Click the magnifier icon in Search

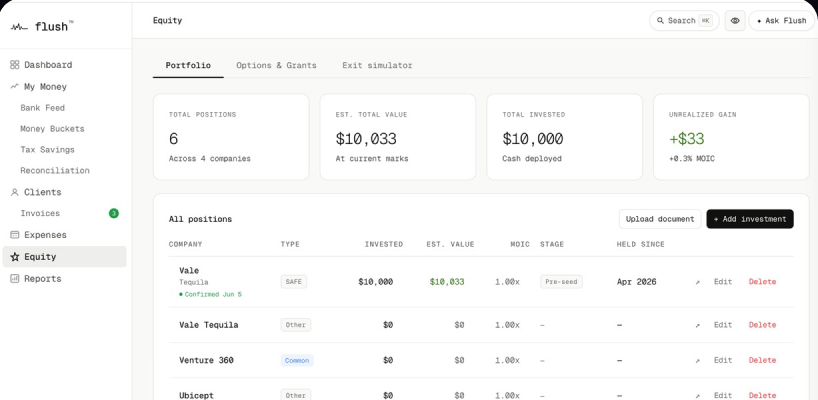click(660, 21)
